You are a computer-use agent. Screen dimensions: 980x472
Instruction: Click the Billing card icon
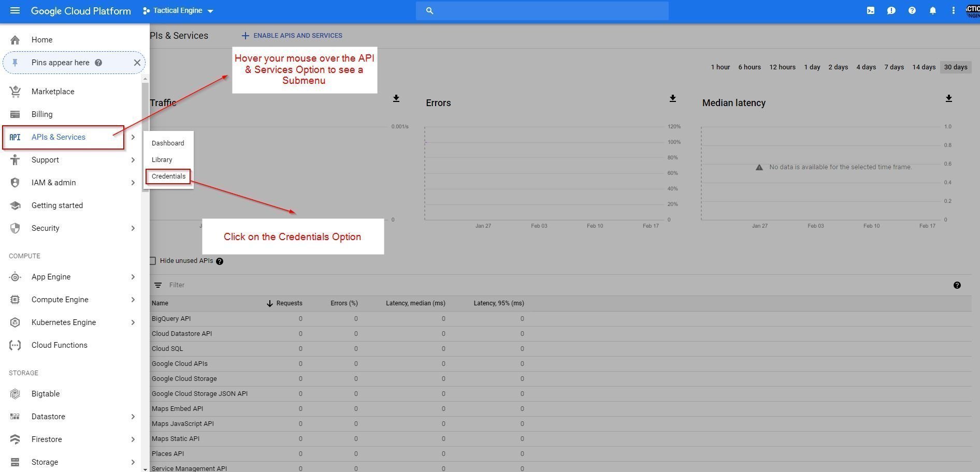[15, 114]
